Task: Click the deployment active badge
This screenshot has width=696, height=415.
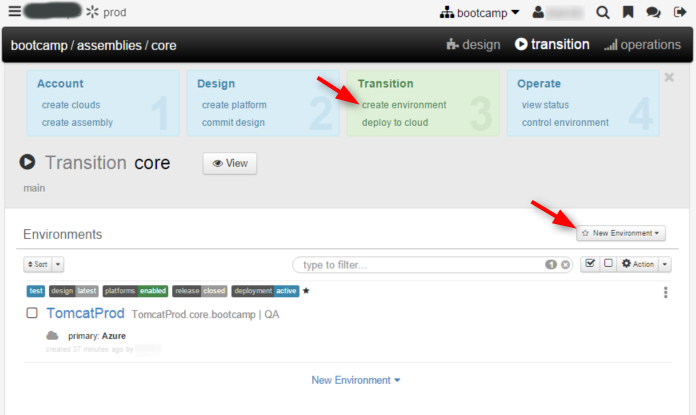Action: coord(265,291)
